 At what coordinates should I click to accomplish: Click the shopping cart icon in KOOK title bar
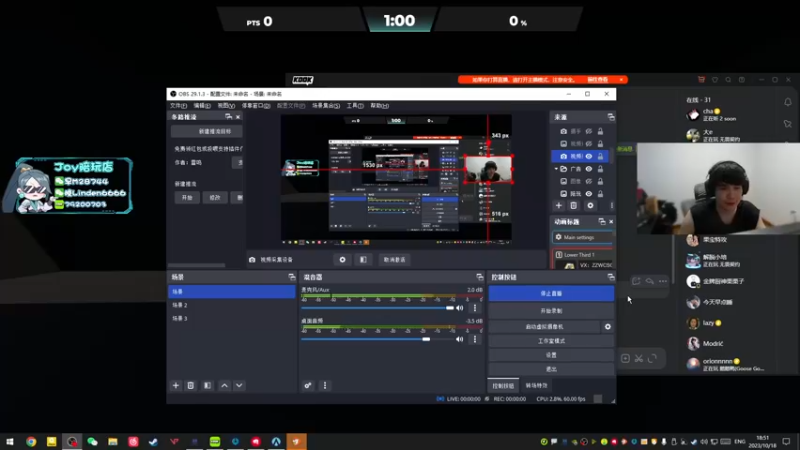pos(702,80)
